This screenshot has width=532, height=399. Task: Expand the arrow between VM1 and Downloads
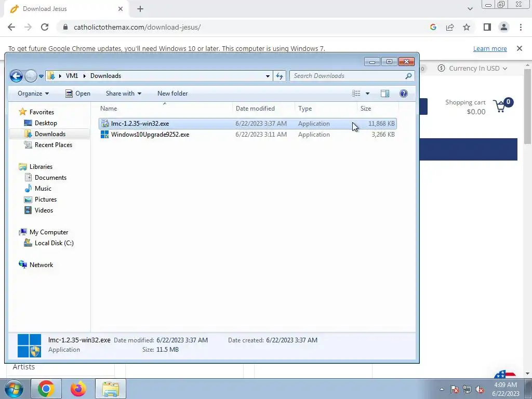click(84, 76)
